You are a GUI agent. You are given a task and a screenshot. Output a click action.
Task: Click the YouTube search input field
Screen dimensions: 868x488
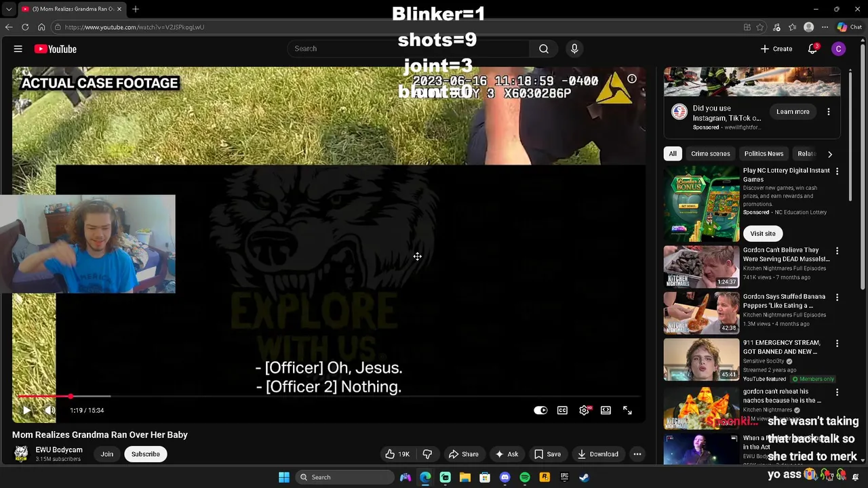[408, 49]
